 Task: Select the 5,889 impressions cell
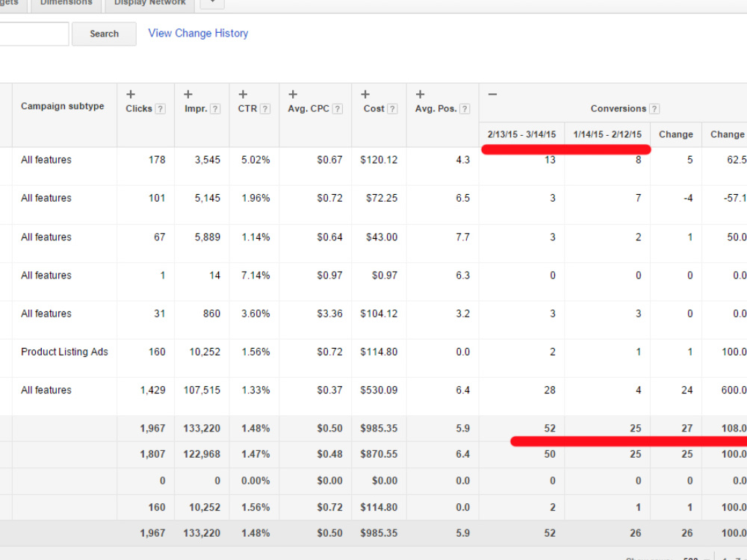207,237
